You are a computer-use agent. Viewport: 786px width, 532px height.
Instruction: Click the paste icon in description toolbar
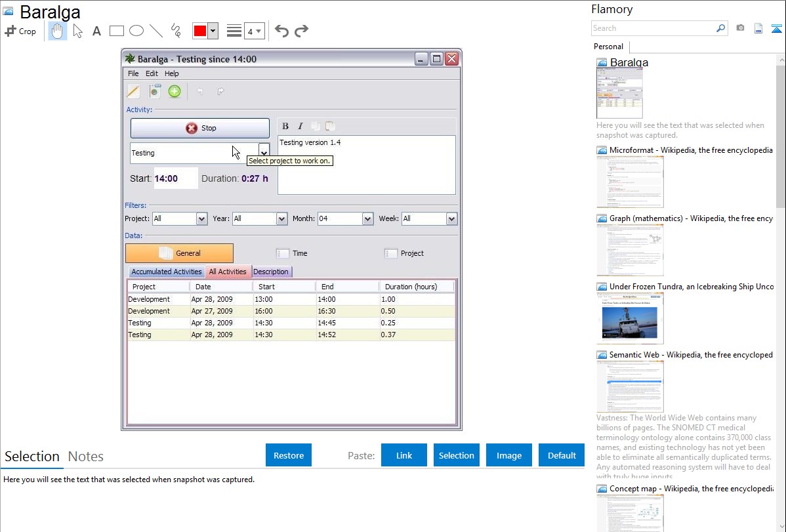tap(330, 126)
